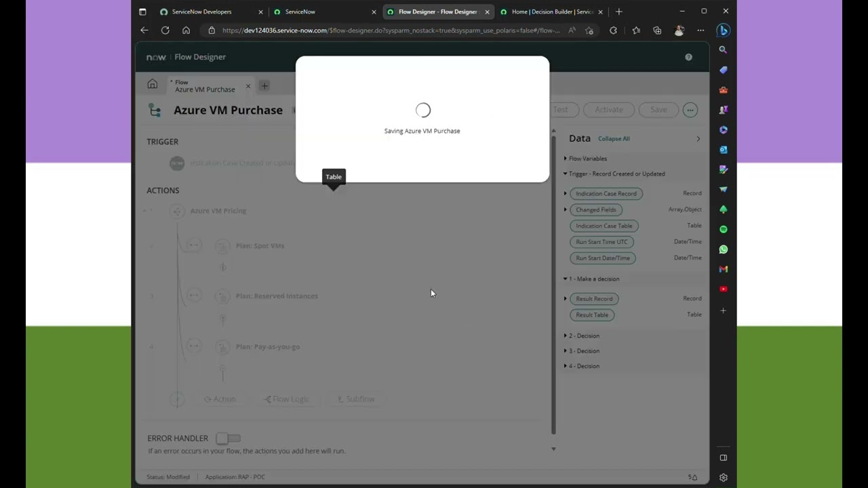Open browser Collections icon
Viewport: 868px width, 488px height.
[657, 30]
